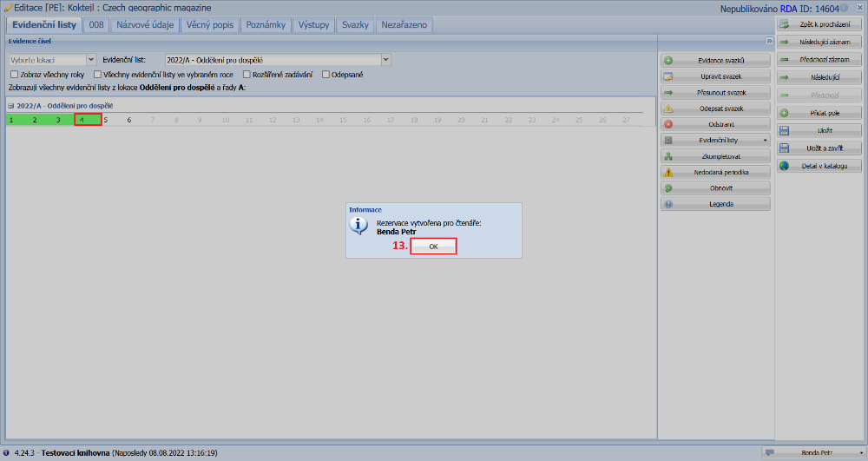Image resolution: width=868 pixels, height=461 pixels.
Task: Click the Upravit svazek edit icon
Action: coord(668,76)
